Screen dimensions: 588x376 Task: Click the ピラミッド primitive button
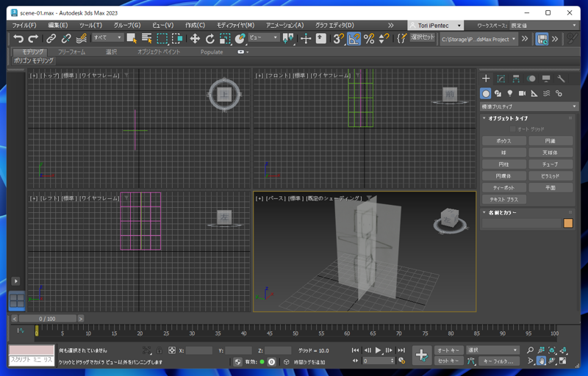550,176
